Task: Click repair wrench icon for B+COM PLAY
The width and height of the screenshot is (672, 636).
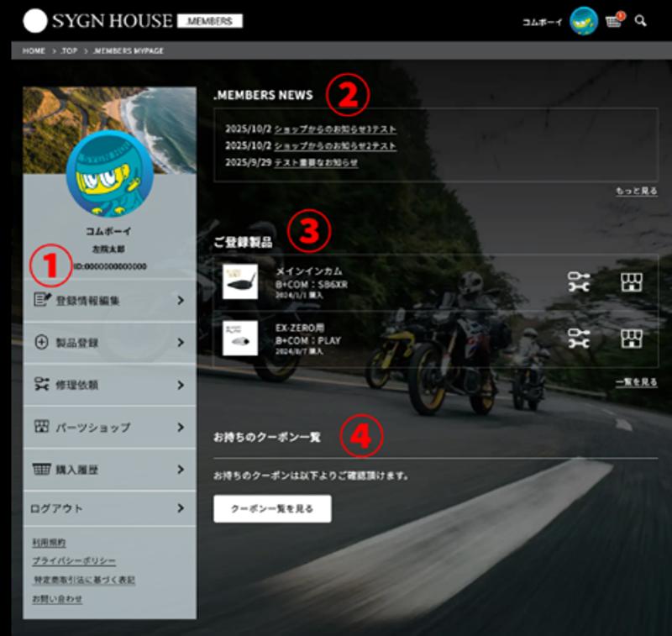Action: (579, 338)
